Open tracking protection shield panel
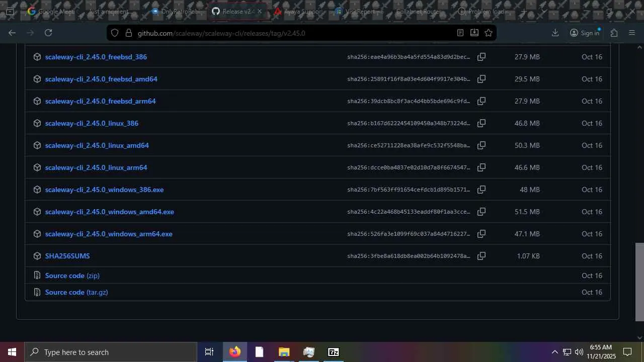The width and height of the screenshot is (644, 362). tap(115, 33)
